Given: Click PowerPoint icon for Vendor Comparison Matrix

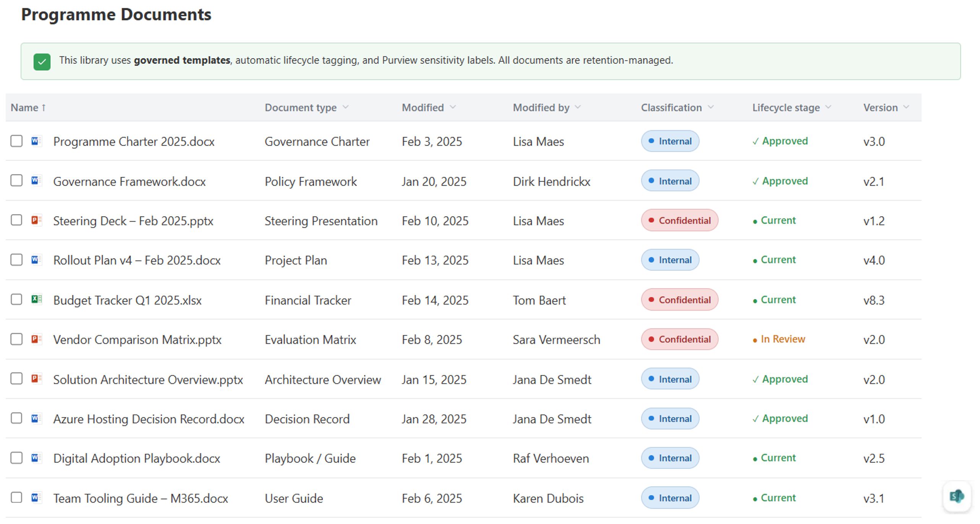Looking at the screenshot, I should (36, 339).
